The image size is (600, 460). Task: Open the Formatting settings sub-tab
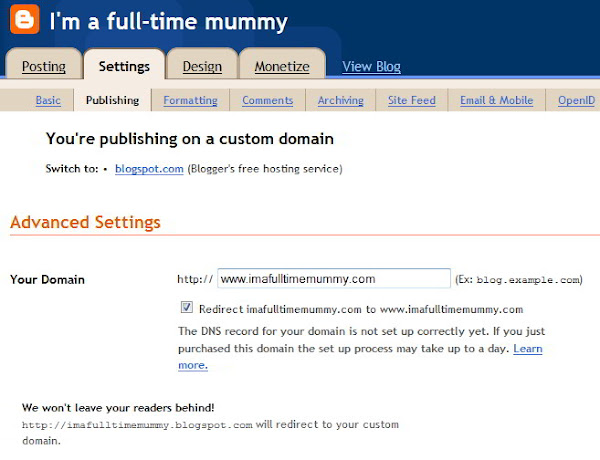[x=190, y=100]
